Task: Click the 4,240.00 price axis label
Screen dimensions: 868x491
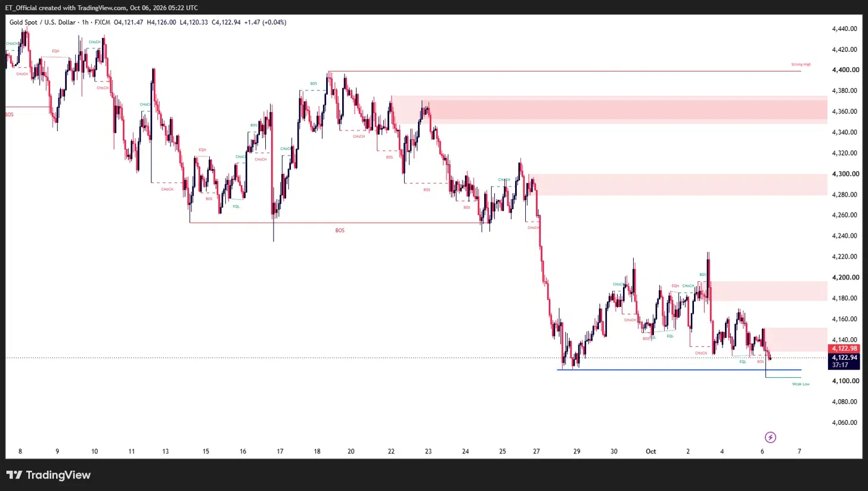Action: [844, 236]
